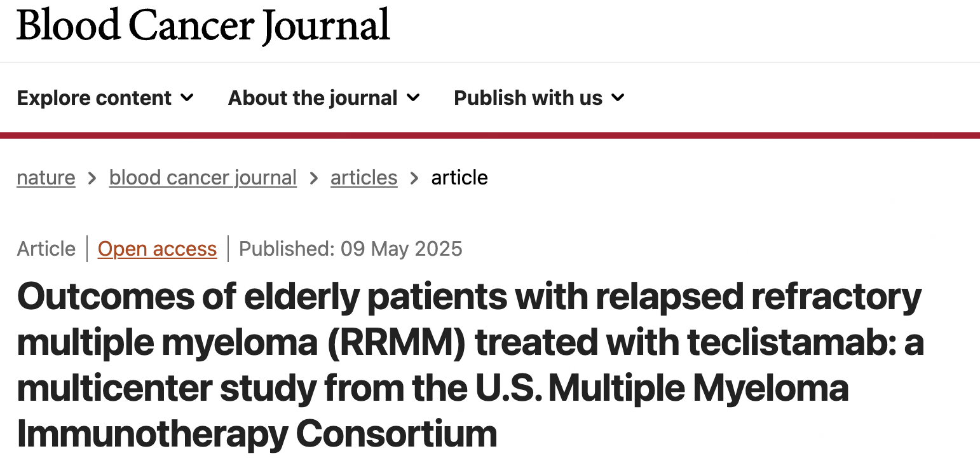Click the Published 09 May 2025 date
Image resolution: width=980 pixels, height=472 pixels.
[351, 249]
